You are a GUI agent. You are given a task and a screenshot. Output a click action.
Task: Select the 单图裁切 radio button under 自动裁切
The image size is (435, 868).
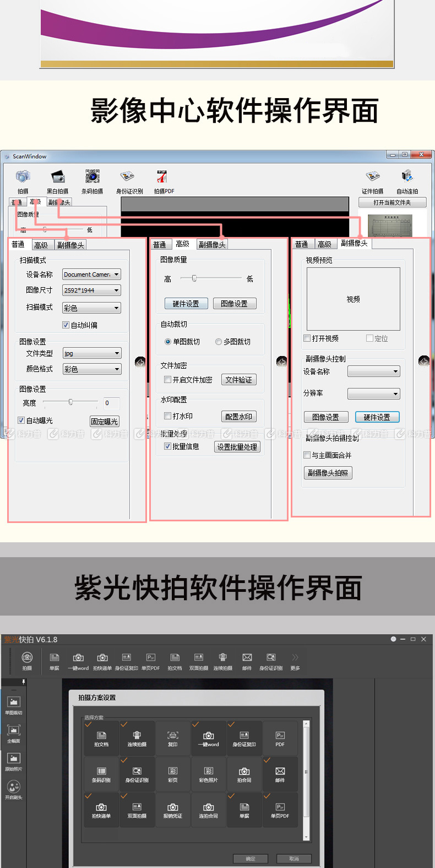point(168,342)
